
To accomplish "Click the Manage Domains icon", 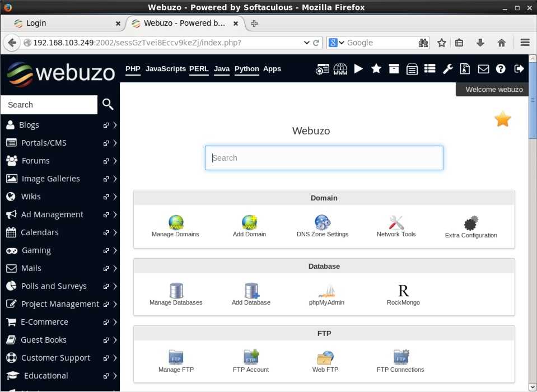I will 176,223.
